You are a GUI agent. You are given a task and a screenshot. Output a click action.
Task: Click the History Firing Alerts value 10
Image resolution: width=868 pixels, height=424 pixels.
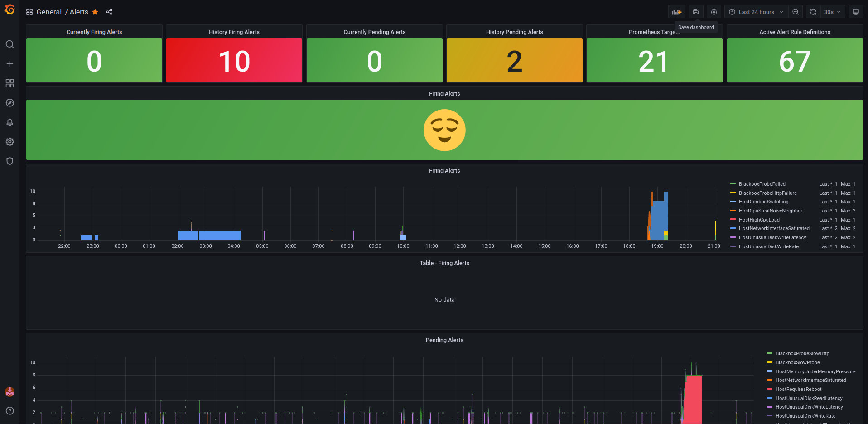[234, 61]
